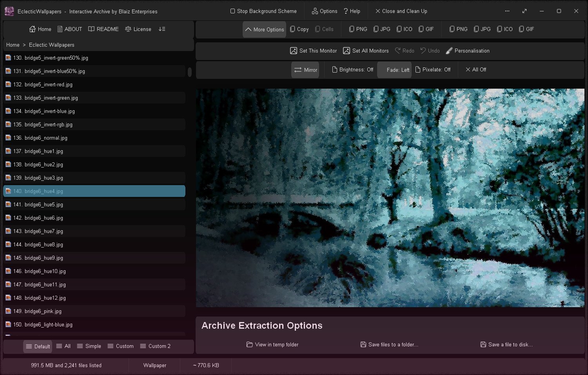Switch to the Default list view tab
588x375 pixels.
(38, 346)
